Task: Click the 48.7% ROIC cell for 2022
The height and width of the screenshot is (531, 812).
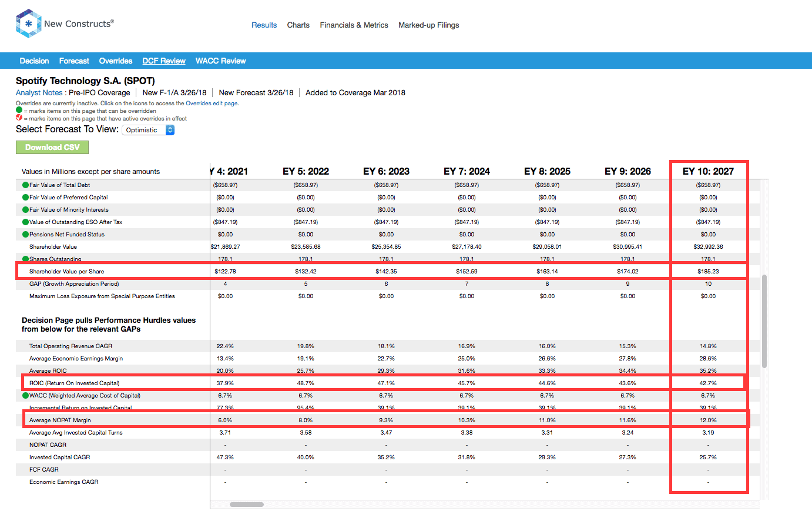Action: pos(306,383)
